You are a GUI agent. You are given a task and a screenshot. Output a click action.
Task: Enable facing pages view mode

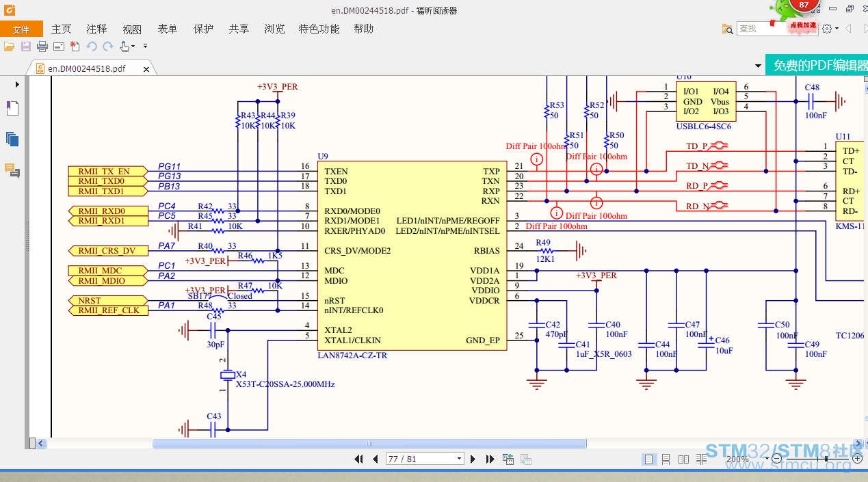click(683, 459)
